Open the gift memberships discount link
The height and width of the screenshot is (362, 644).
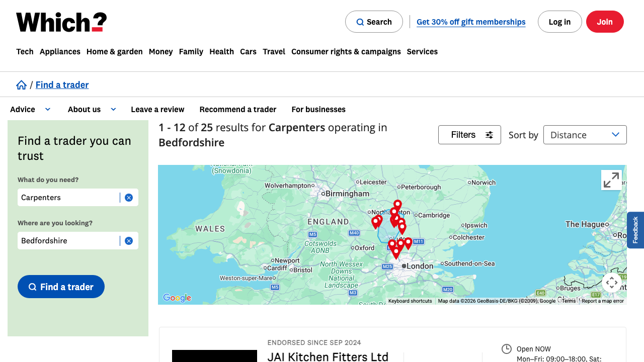470,22
